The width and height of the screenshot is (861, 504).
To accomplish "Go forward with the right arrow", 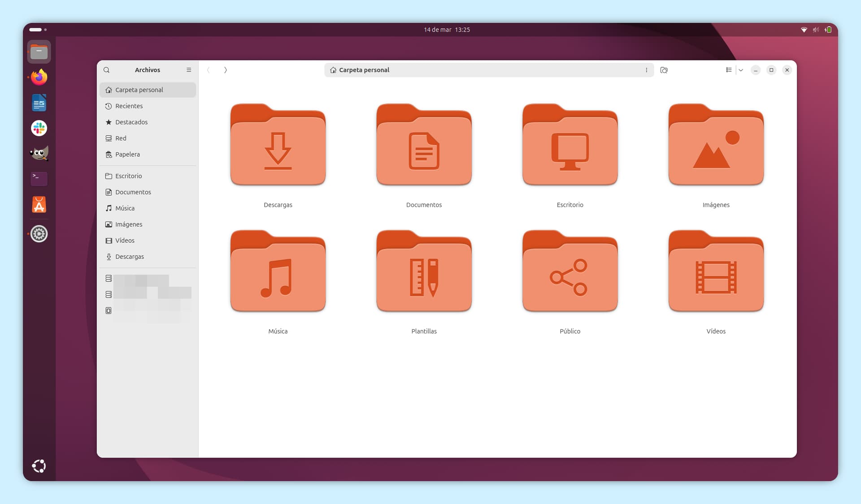I will click(x=225, y=70).
